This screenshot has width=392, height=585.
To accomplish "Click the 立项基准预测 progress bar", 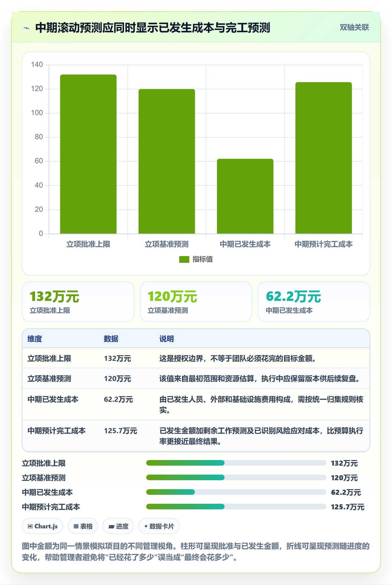I will [236, 477].
